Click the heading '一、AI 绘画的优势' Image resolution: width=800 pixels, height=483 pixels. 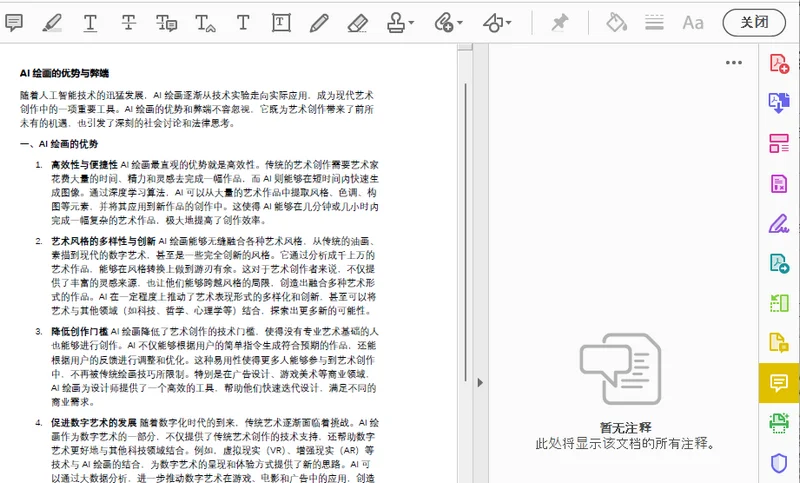coord(59,144)
